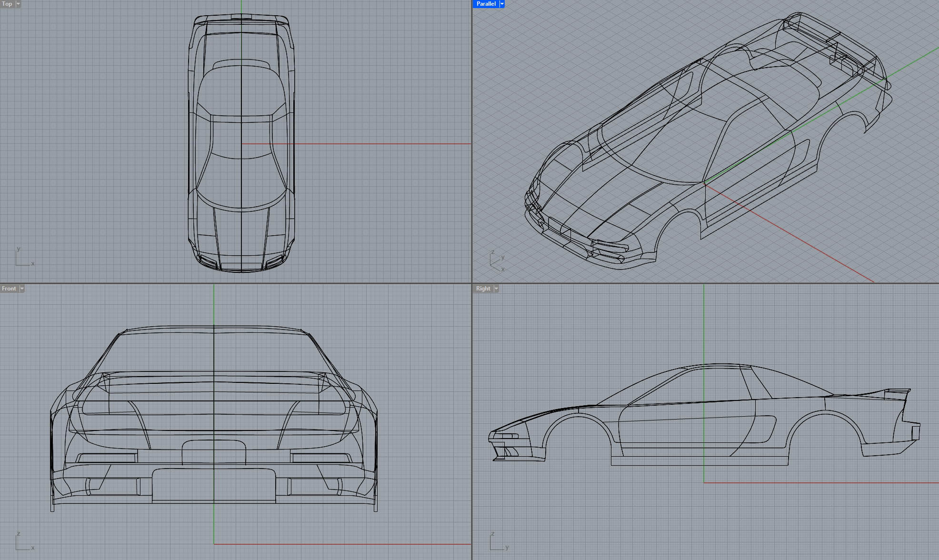Select the front wheel arch in Right viewport
This screenshot has width=939, height=560.
(x=578, y=416)
